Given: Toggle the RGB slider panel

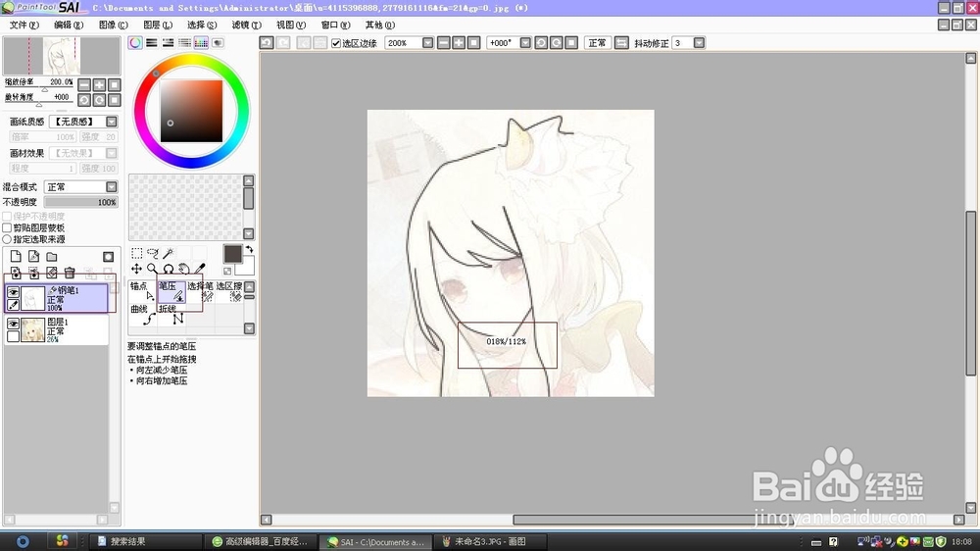Looking at the screenshot, I should point(152,42).
